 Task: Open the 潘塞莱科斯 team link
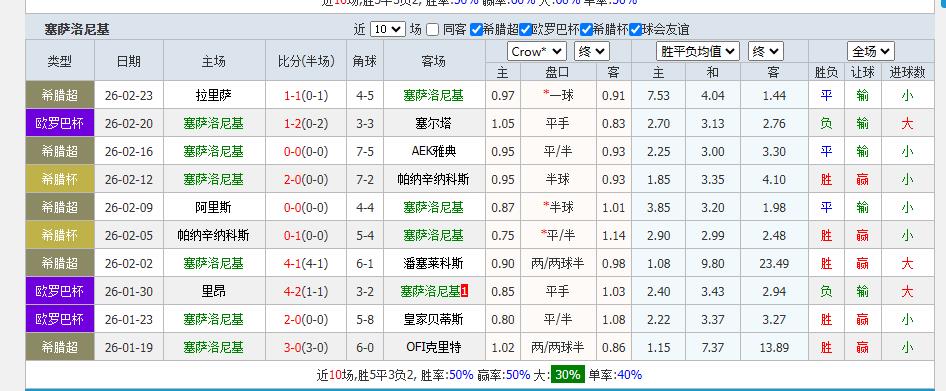pos(433,264)
